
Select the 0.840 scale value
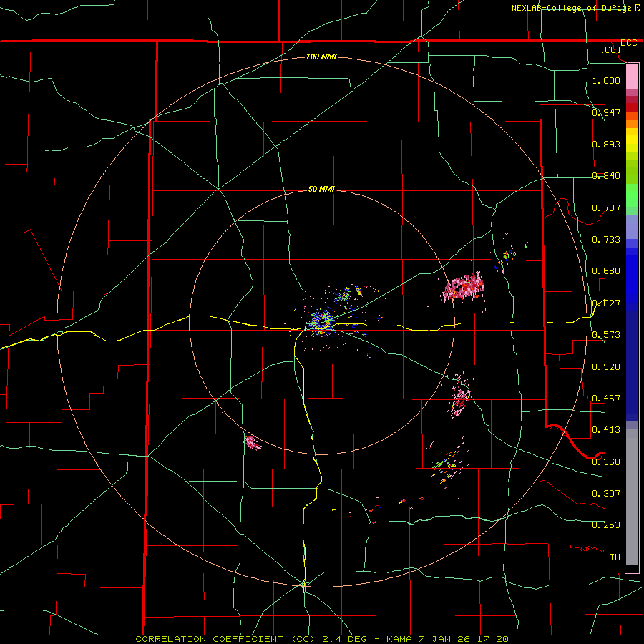click(606, 176)
